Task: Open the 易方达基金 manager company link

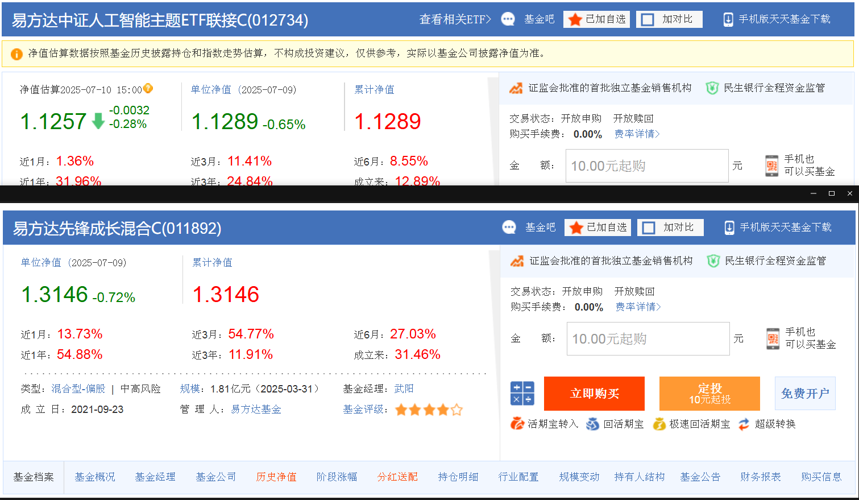Action: [256, 410]
